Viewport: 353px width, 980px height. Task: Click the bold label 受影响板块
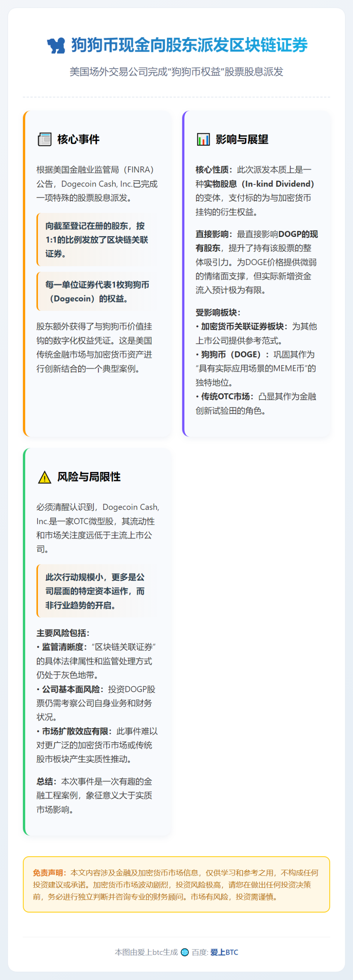218,313
